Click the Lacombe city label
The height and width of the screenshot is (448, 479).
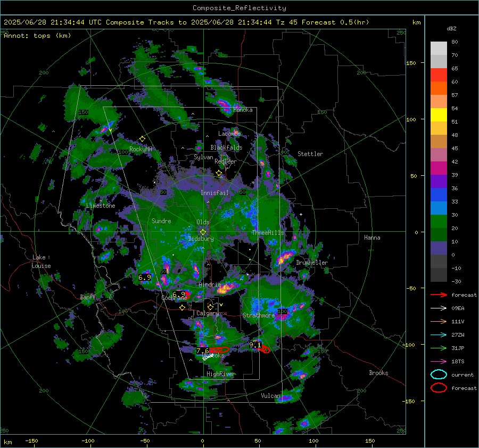pos(229,134)
